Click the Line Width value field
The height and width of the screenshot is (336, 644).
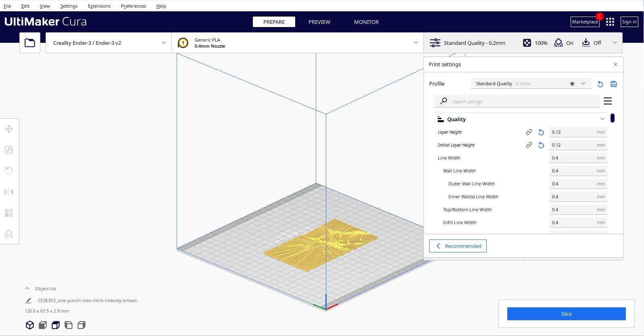578,158
